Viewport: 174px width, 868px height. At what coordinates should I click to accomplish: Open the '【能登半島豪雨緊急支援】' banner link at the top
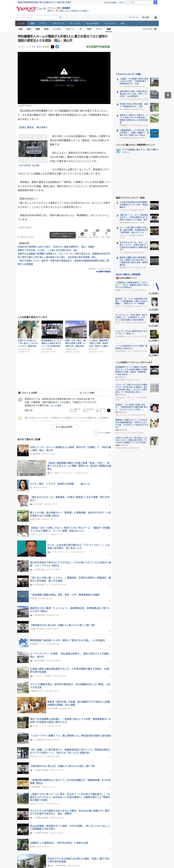[x=44, y=2]
